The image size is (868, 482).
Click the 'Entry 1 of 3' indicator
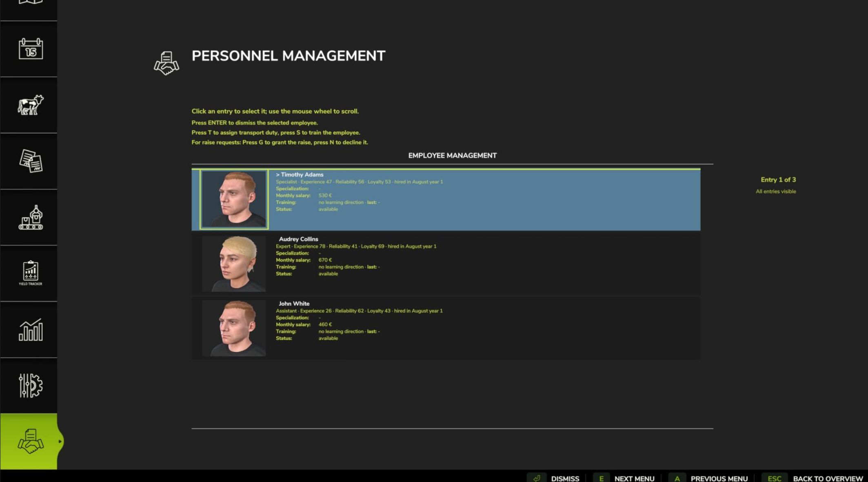pos(778,179)
